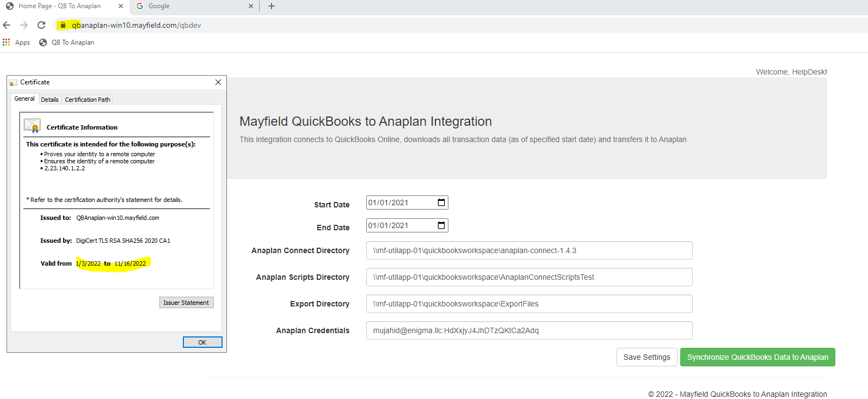Click the globe icon of the QB To Anaplan bookmark
Viewport: 868px width, 399px height.
pyautogui.click(x=43, y=42)
